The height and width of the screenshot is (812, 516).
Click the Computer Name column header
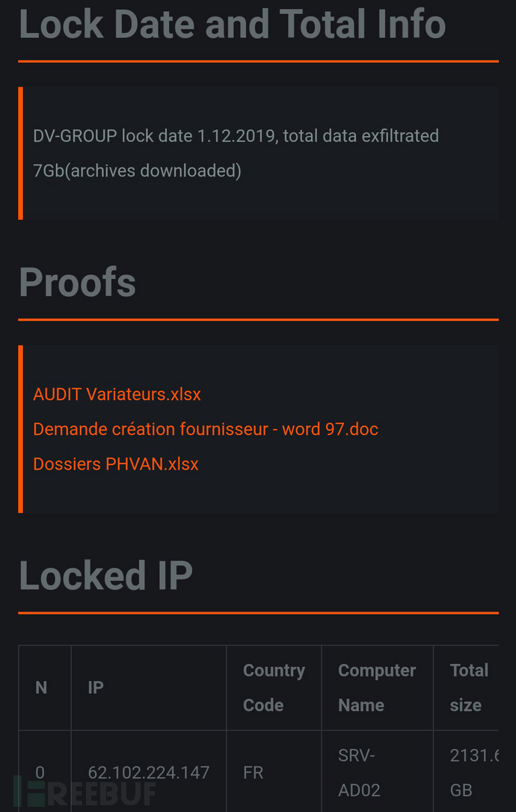click(377, 688)
